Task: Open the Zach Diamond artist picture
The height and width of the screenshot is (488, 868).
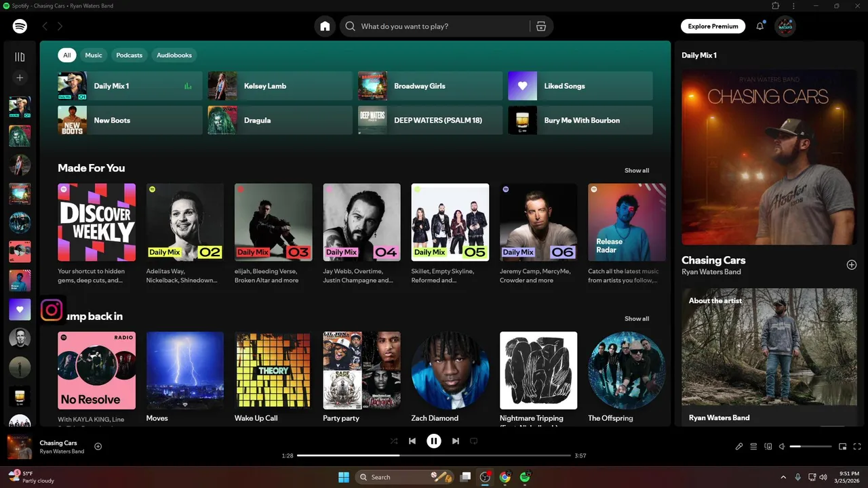Action: pyautogui.click(x=450, y=370)
